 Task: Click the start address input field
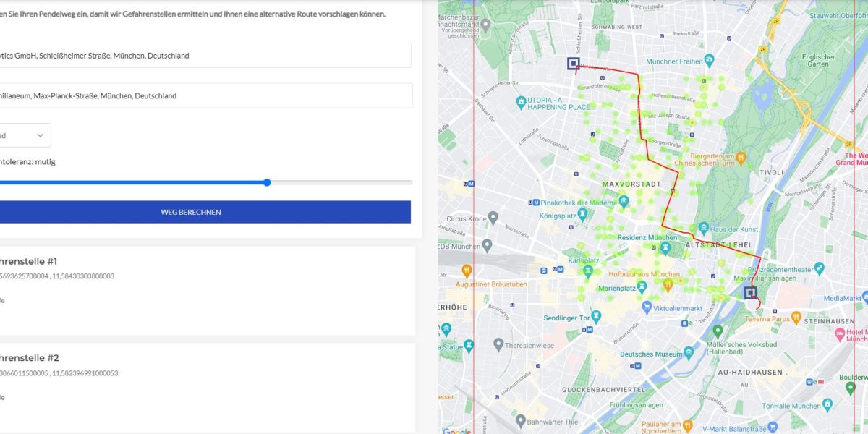(x=205, y=55)
